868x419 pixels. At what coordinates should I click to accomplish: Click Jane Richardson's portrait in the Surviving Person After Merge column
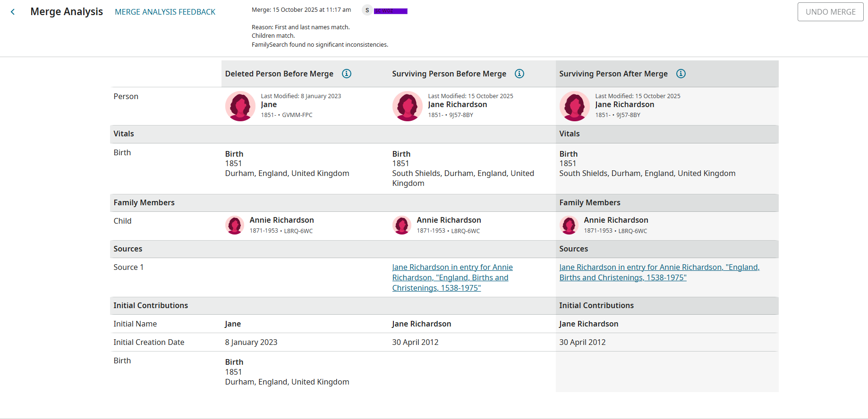pyautogui.click(x=575, y=106)
